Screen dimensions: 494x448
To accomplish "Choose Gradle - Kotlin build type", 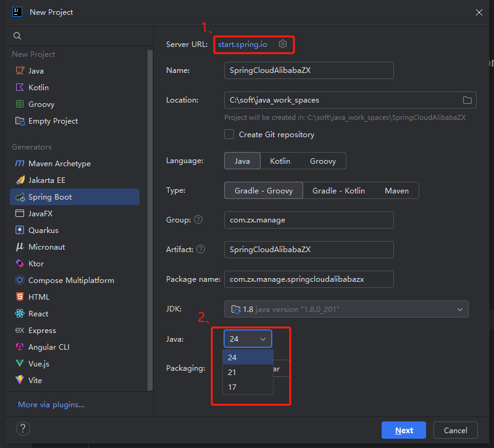I will [x=338, y=190].
